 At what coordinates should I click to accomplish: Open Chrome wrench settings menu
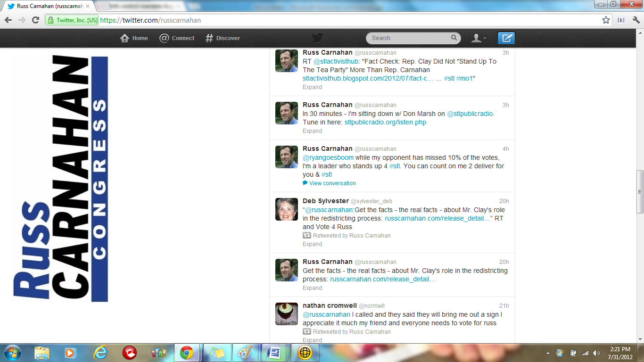pos(636,20)
